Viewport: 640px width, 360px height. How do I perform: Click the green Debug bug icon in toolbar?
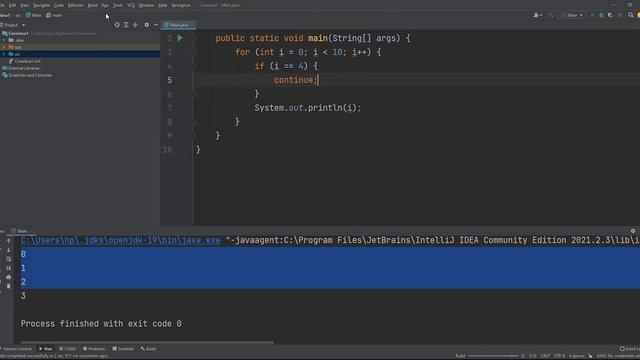click(601, 15)
